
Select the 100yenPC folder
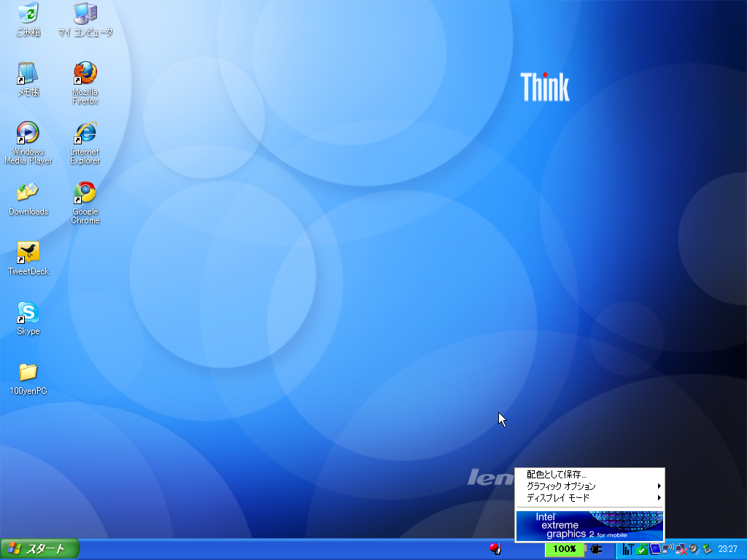click(x=28, y=378)
